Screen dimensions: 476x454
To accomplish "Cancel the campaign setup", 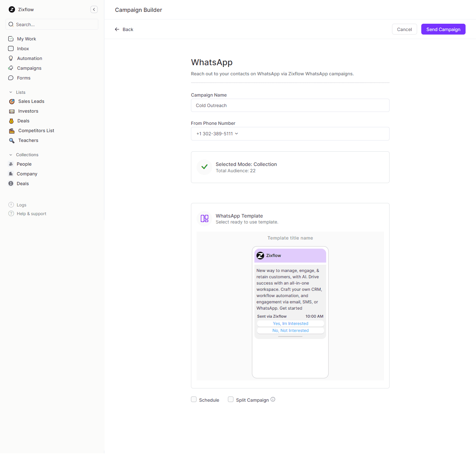I will tap(404, 29).
